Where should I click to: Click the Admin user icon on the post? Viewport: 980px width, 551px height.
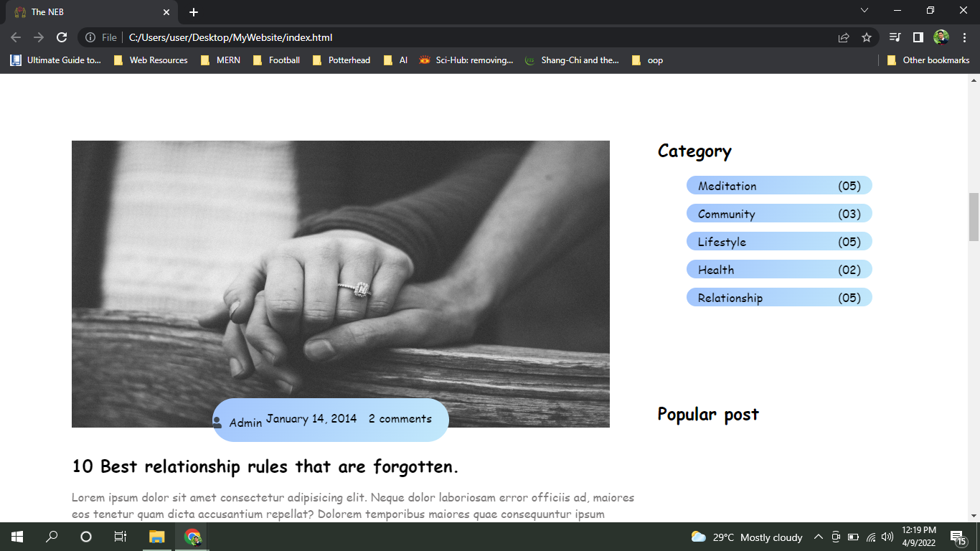[x=217, y=422]
